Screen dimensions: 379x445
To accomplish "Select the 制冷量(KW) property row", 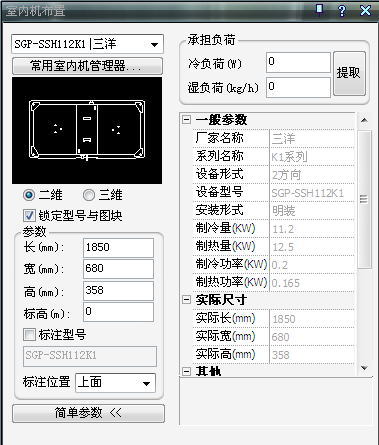I will coord(273,228).
